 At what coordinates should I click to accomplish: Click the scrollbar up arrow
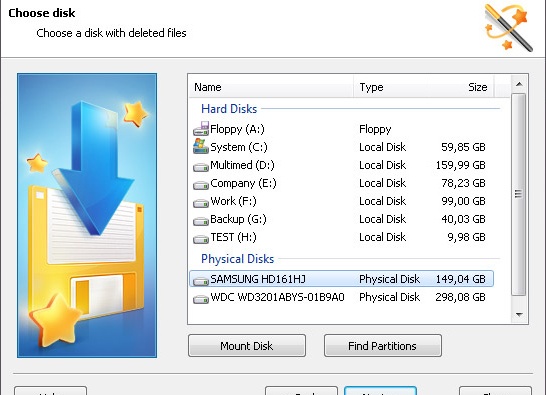pos(519,84)
